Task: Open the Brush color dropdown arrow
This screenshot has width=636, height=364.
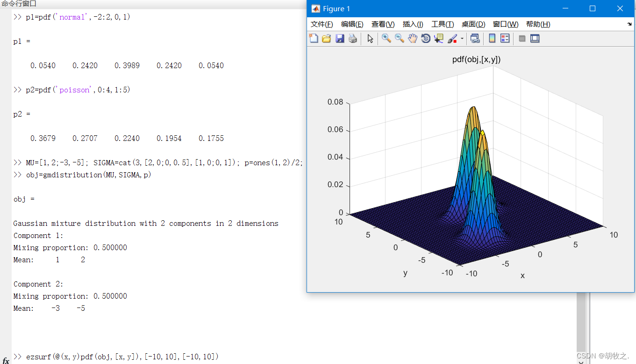Action: click(x=462, y=39)
